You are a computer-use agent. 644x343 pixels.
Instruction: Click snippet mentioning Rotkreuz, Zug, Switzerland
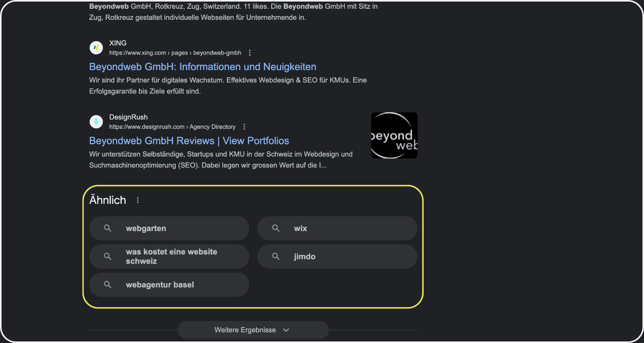click(233, 12)
